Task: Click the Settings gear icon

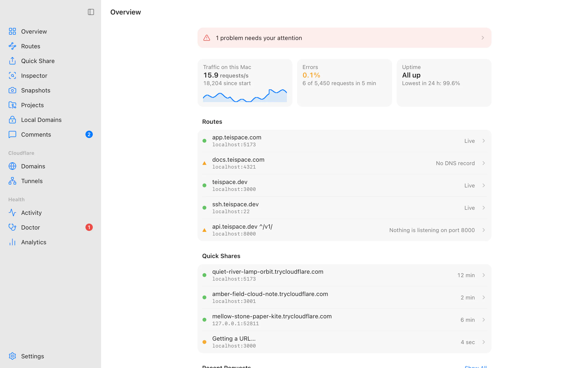Action: point(12,356)
